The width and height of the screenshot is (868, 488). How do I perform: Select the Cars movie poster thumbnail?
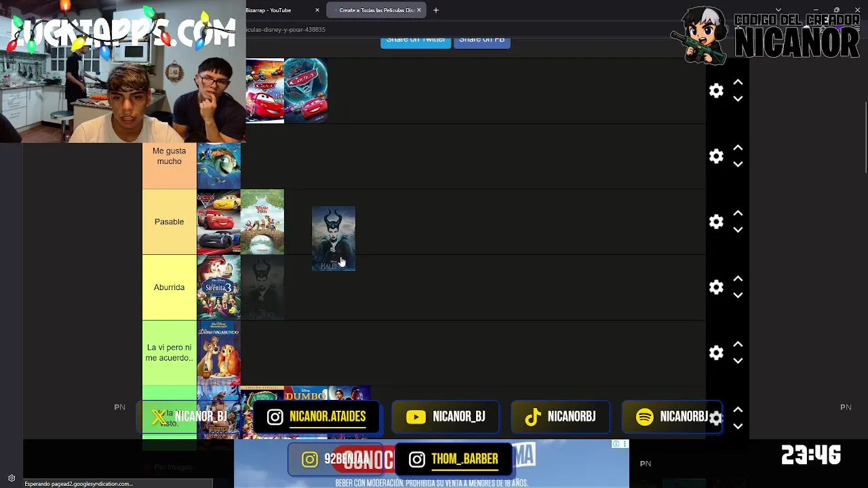(x=265, y=91)
